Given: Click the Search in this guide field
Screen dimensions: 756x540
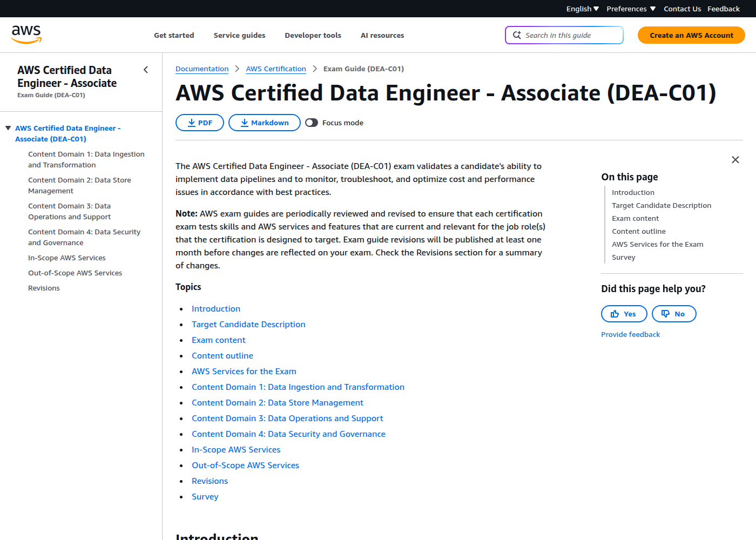Looking at the screenshot, I should (564, 35).
